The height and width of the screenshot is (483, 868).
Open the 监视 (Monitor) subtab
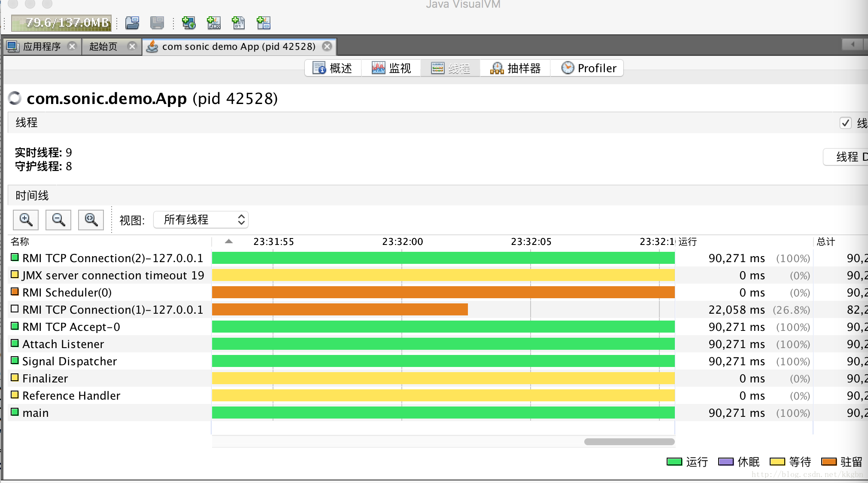pyautogui.click(x=391, y=68)
